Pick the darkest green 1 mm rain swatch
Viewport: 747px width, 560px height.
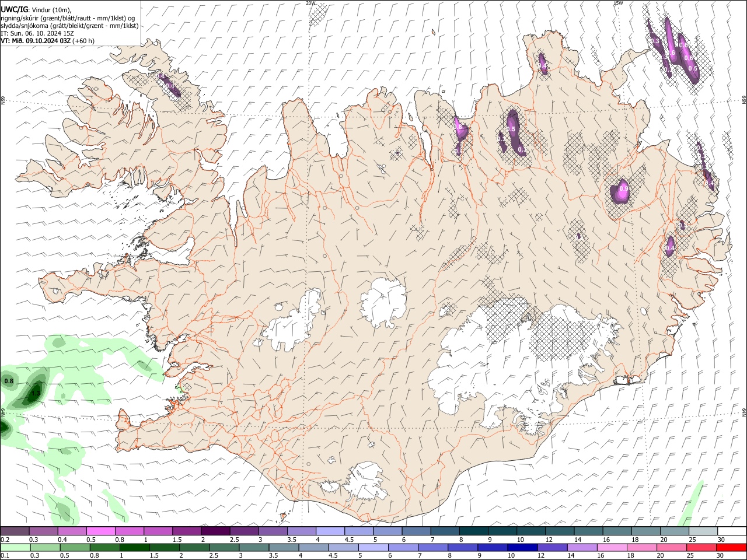pyautogui.click(x=134, y=547)
